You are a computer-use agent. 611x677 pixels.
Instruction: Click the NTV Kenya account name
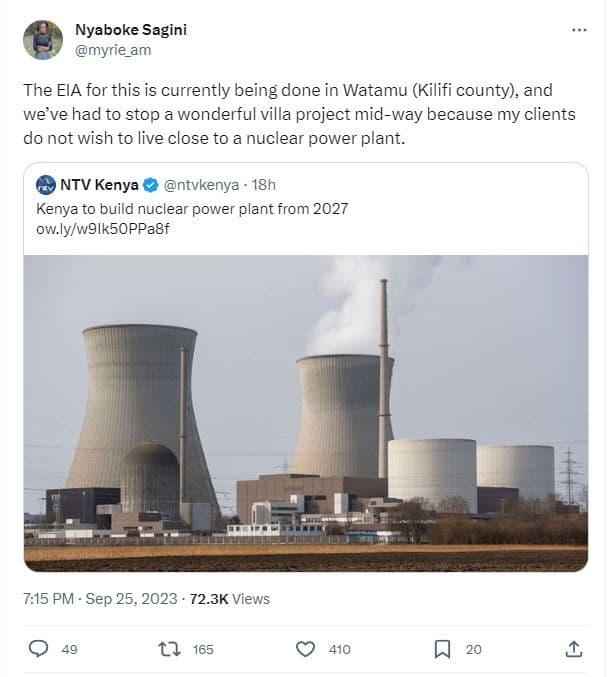pos(99,185)
